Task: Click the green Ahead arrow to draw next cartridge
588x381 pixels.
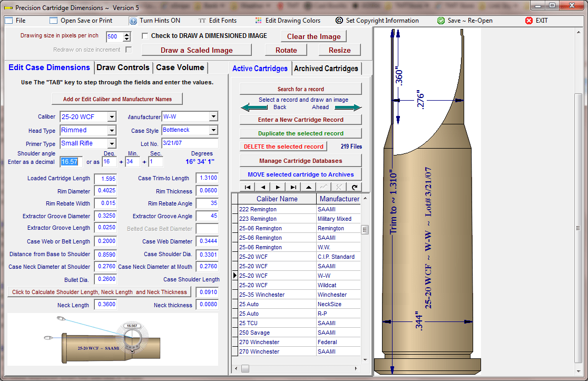Action: tap(348, 107)
